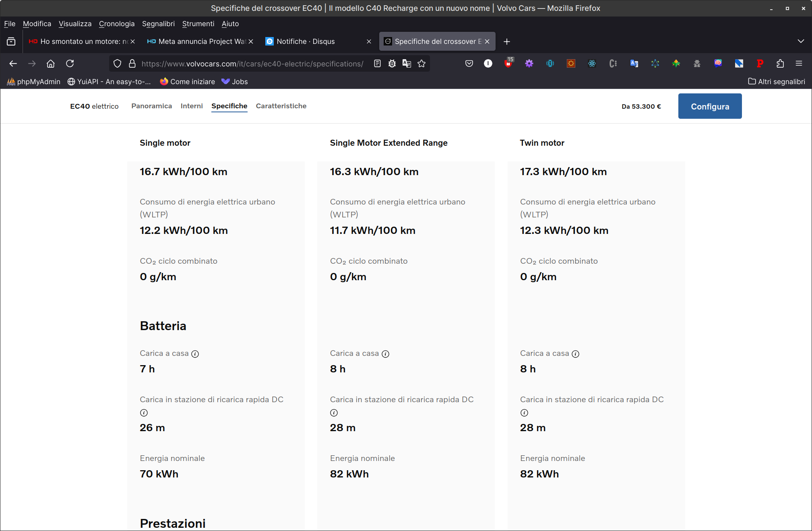The height and width of the screenshot is (531, 812).
Task: Open the Segnalibri menu
Action: [158, 24]
